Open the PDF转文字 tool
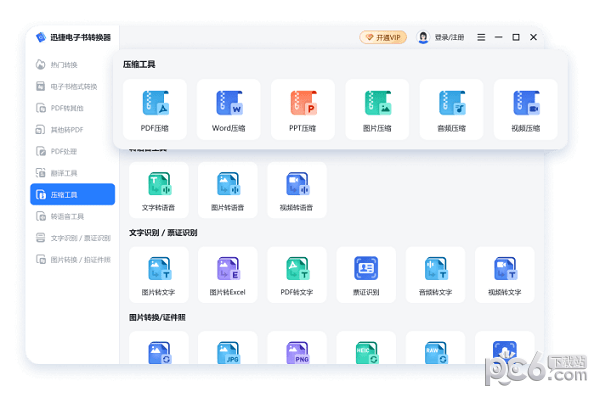This screenshot has height=398, width=600. coord(297,275)
